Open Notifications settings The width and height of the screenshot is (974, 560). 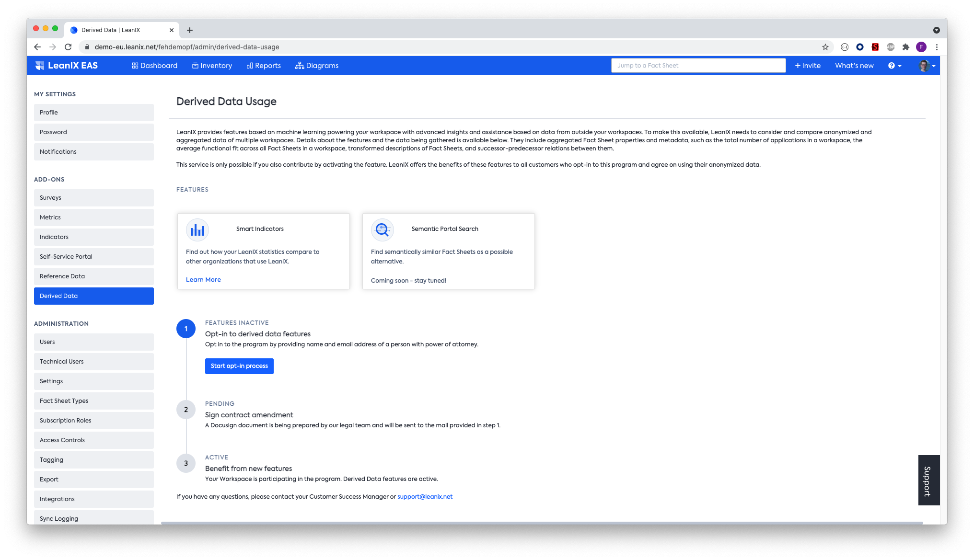(94, 152)
